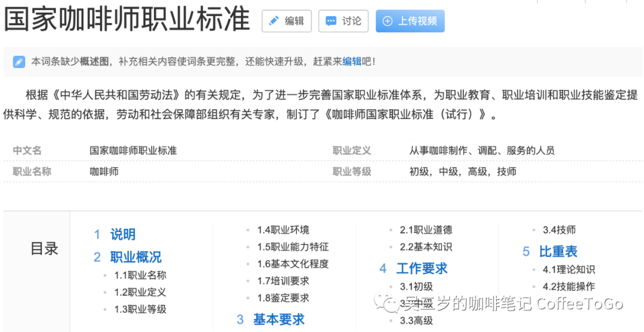Viewport: 644px width, 332px height.
Task: Click the pencil icon in 编辑 button
Action: tap(274, 21)
